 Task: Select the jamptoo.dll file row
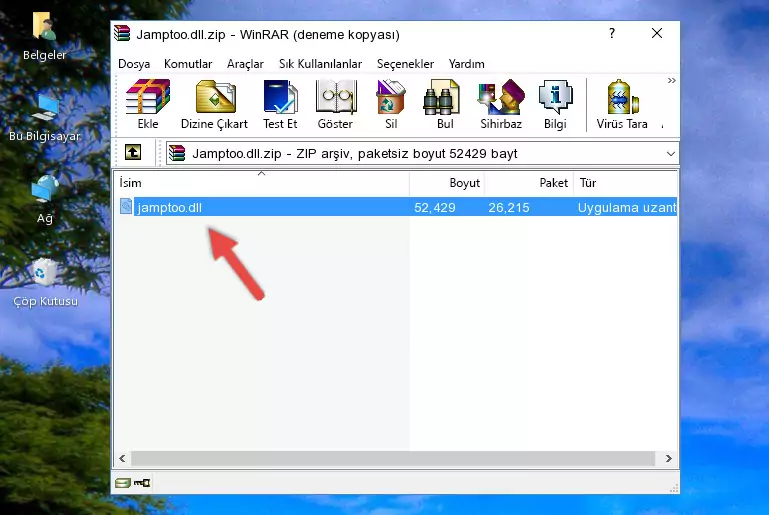[398, 207]
